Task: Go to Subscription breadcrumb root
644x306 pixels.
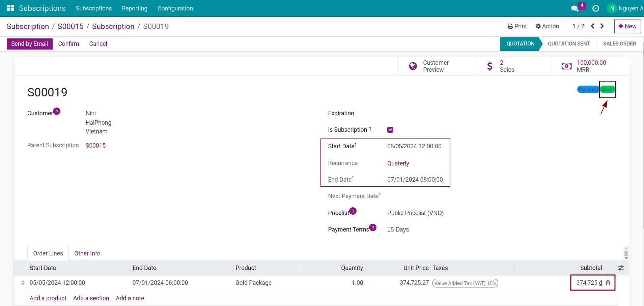Action: pos(28,26)
